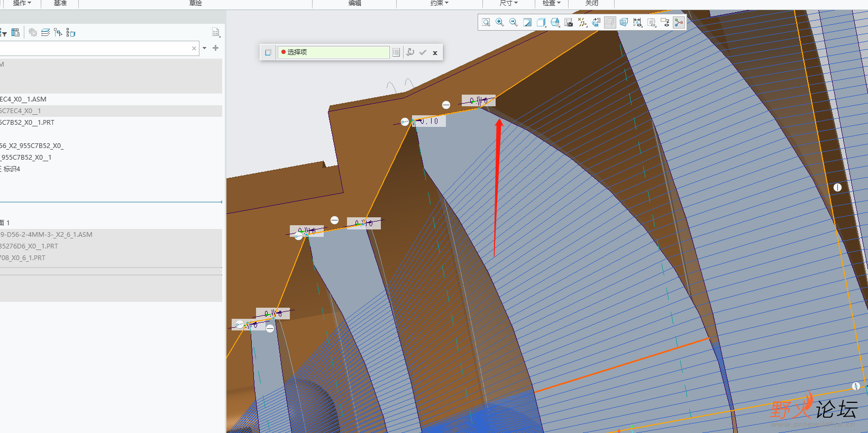
Task: Click the Zoom In magnifier icon
Action: coord(500,22)
